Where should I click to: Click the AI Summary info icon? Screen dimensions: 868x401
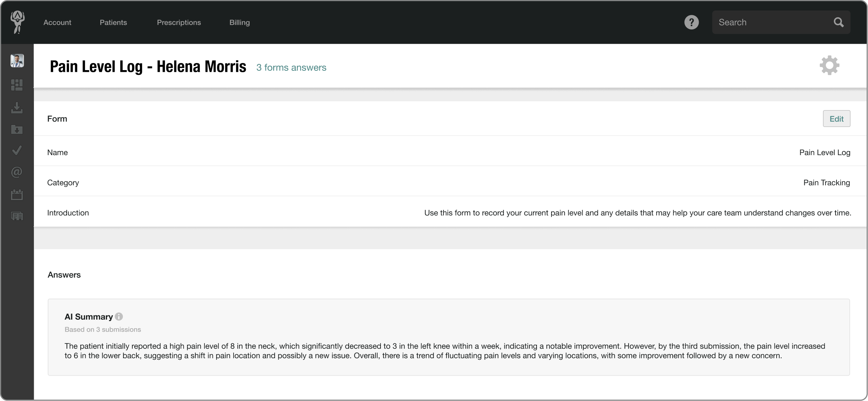[x=119, y=316]
